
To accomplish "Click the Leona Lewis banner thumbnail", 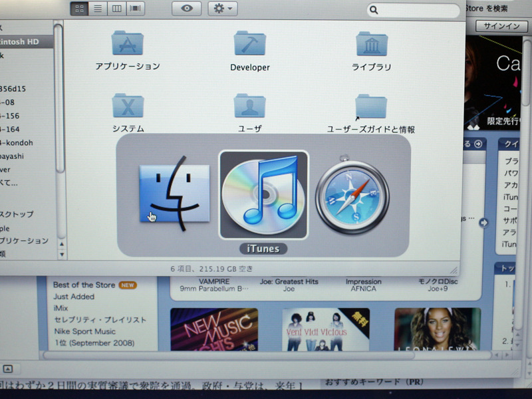I will pos(438,329).
